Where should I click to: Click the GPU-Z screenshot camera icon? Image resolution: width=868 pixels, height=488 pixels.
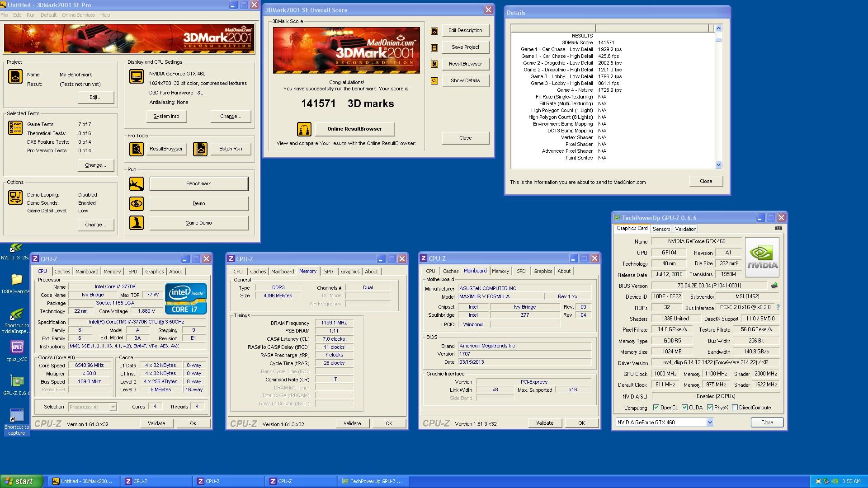pos(778,228)
